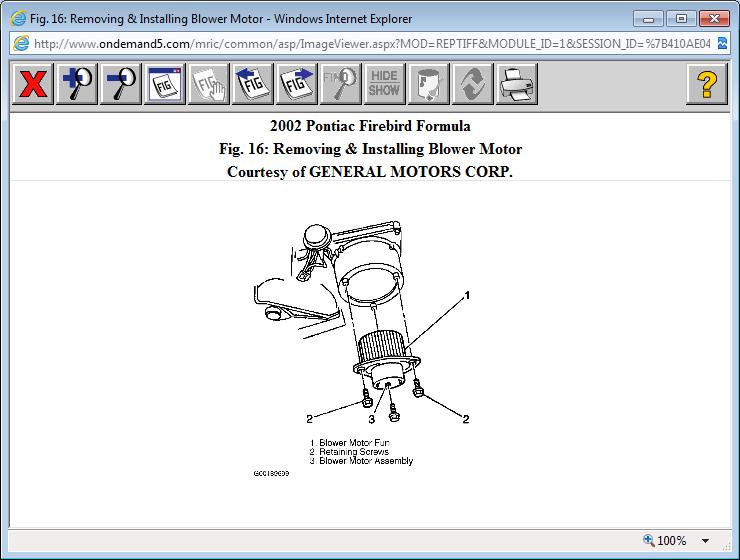Click legend line '2. Retaining Screws'
Viewport: 740px width, 560px height.
pyautogui.click(x=349, y=451)
